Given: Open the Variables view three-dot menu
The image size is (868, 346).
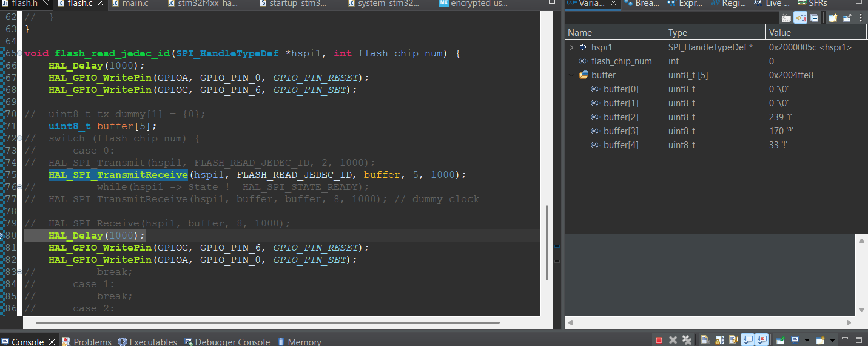Looking at the screenshot, I should click(x=861, y=18).
